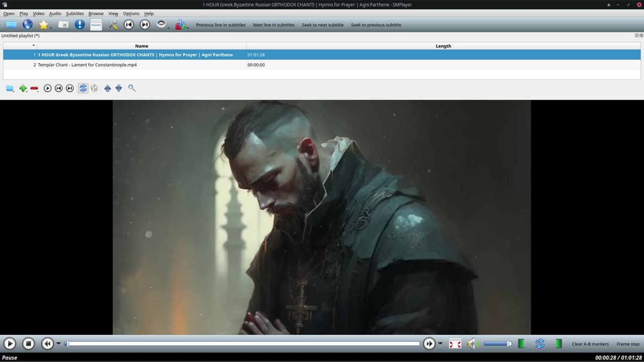
Task: Toggle playlist repeat button
Action: [83, 88]
